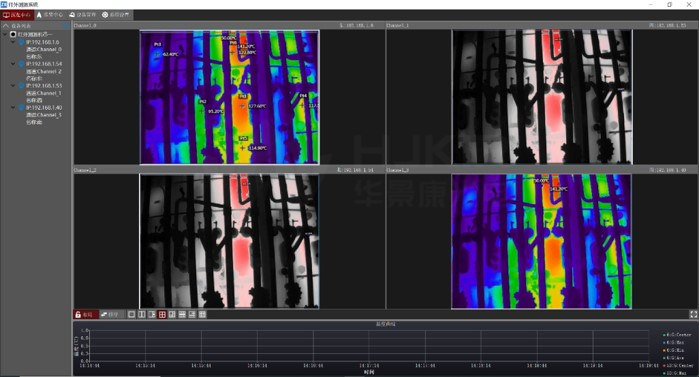Viewport: 699px width, 377px height.
Task: Open the third top tab with the cloud icon
Action: [x=83, y=15]
